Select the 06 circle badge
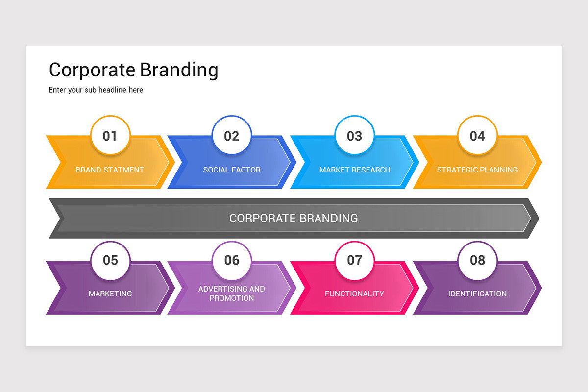This screenshot has height=392, width=588. point(232,260)
